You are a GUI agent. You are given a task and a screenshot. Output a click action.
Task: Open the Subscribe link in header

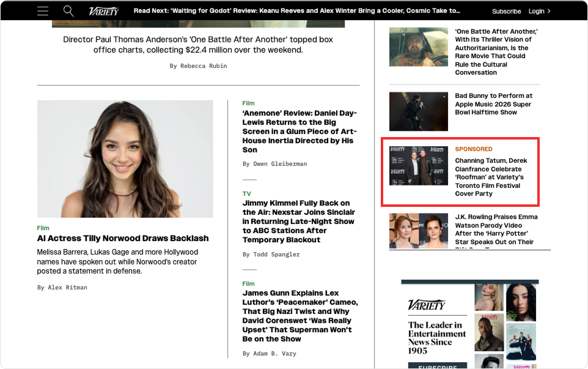click(x=506, y=11)
